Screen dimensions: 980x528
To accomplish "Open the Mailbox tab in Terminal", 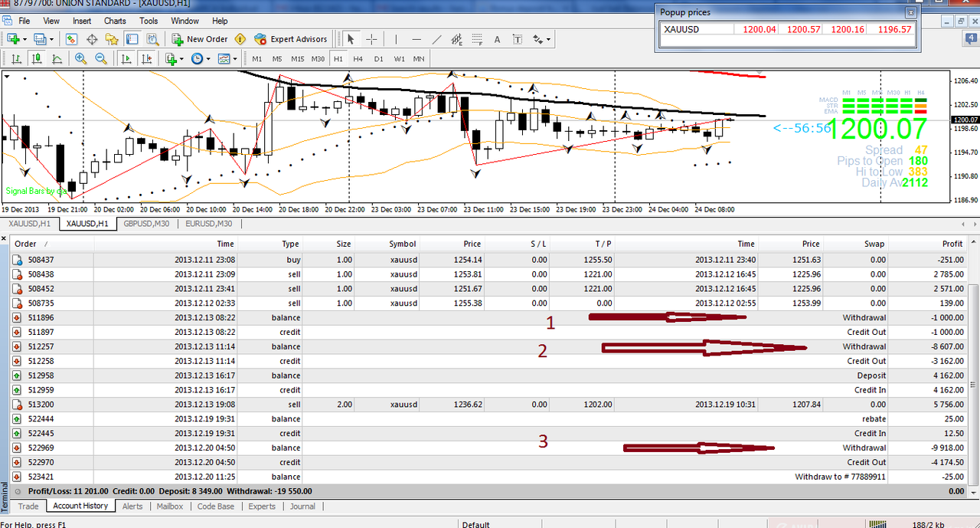I will (x=170, y=506).
